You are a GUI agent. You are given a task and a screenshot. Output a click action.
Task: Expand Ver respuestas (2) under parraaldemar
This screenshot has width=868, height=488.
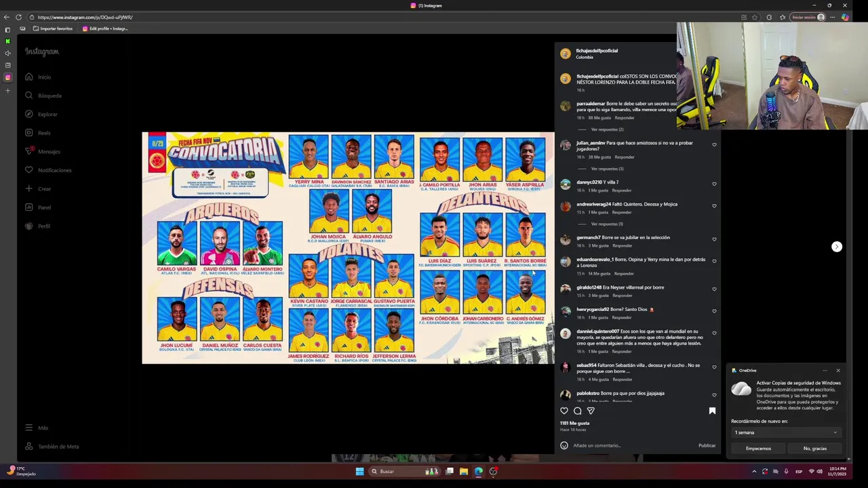(607, 129)
